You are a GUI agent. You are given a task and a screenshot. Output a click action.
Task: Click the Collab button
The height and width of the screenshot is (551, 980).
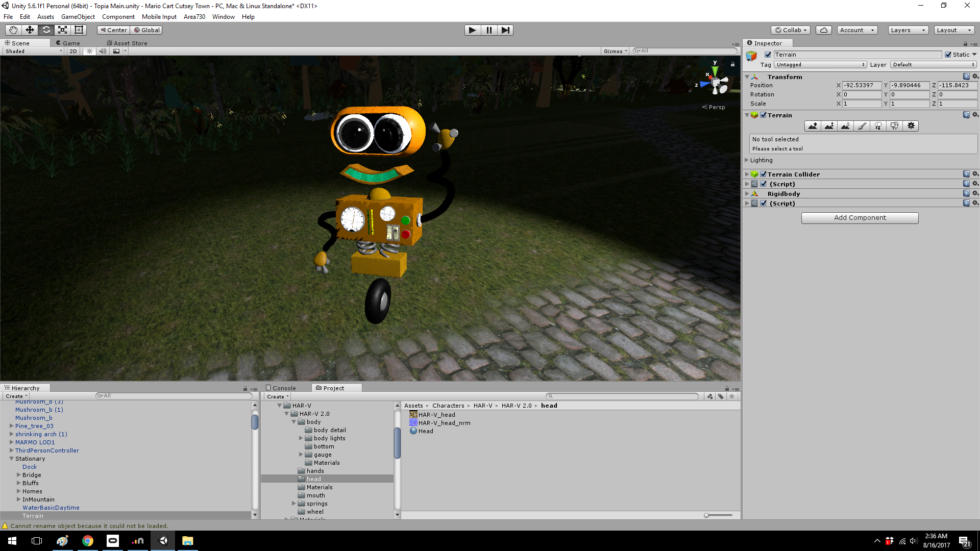[x=790, y=30]
